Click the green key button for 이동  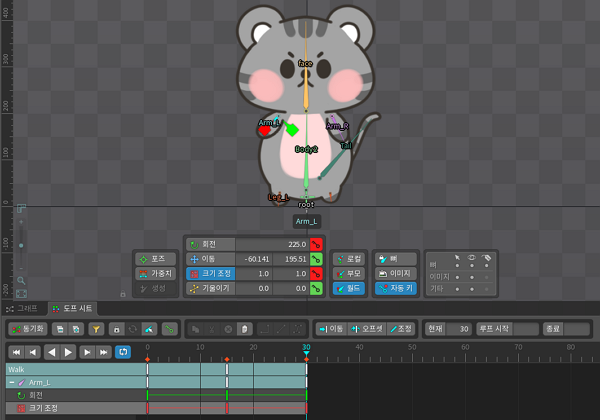coord(316,259)
